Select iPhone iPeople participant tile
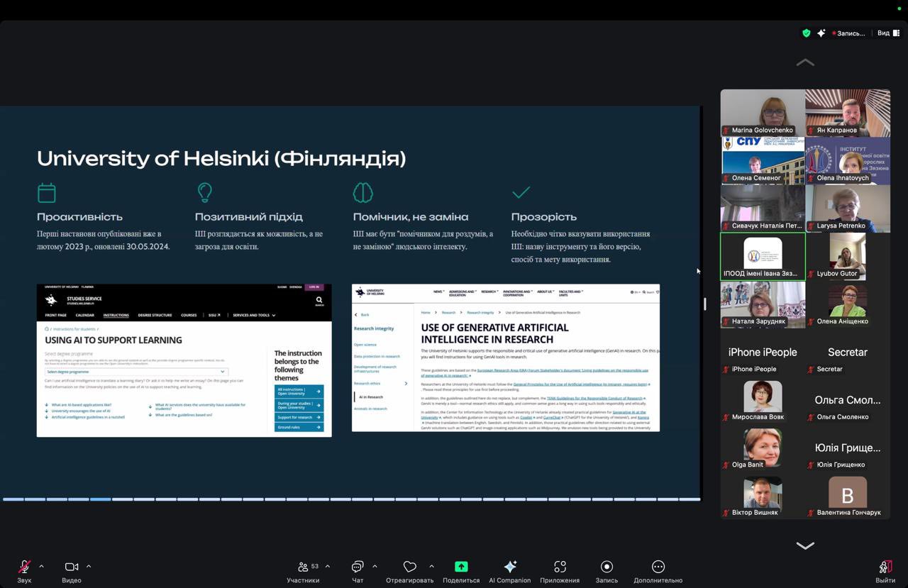 click(763, 352)
